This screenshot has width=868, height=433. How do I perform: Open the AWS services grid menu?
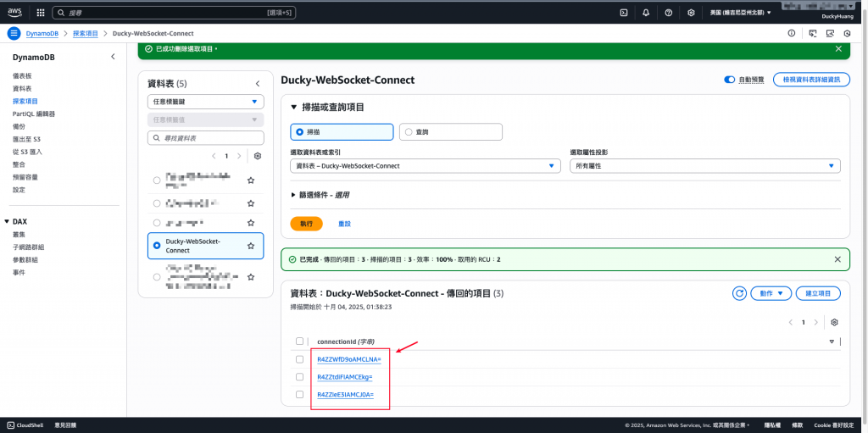(41, 12)
